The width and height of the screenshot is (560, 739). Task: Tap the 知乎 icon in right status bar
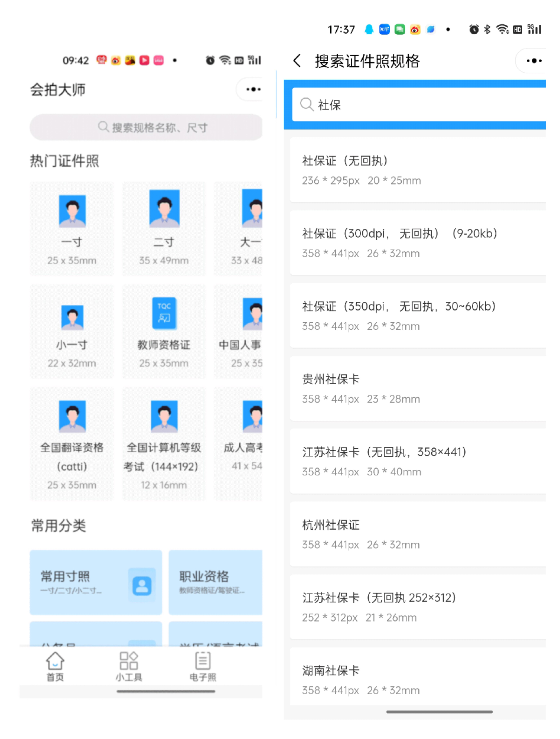click(384, 29)
